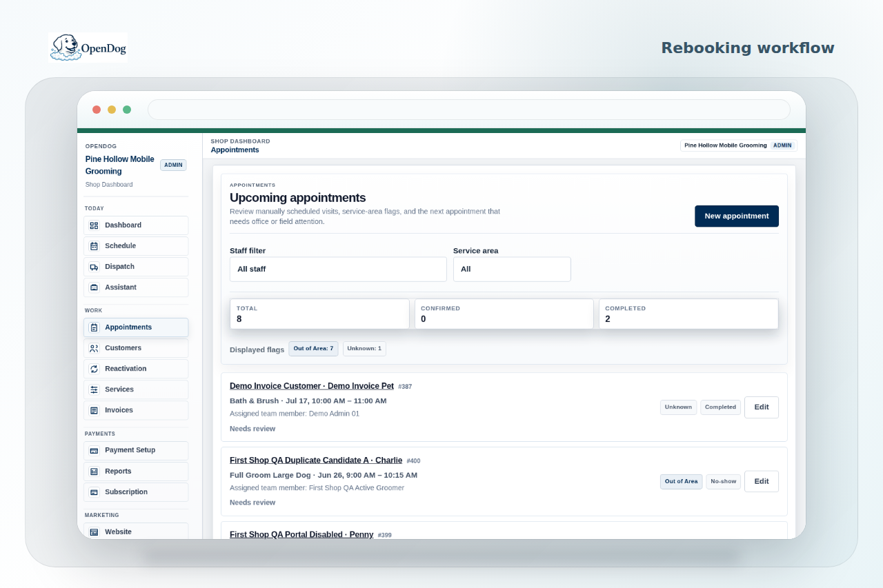Open First Shop QA Portal Disabled · Penny link
This screenshot has width=883, height=588.
pos(301,534)
